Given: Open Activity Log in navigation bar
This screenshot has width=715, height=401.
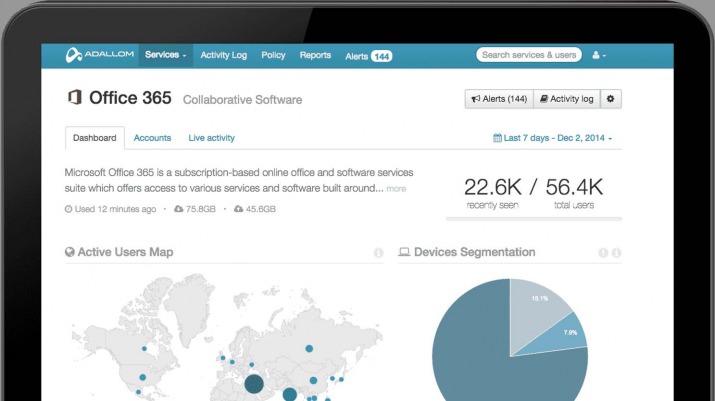Looking at the screenshot, I should pyautogui.click(x=223, y=55).
